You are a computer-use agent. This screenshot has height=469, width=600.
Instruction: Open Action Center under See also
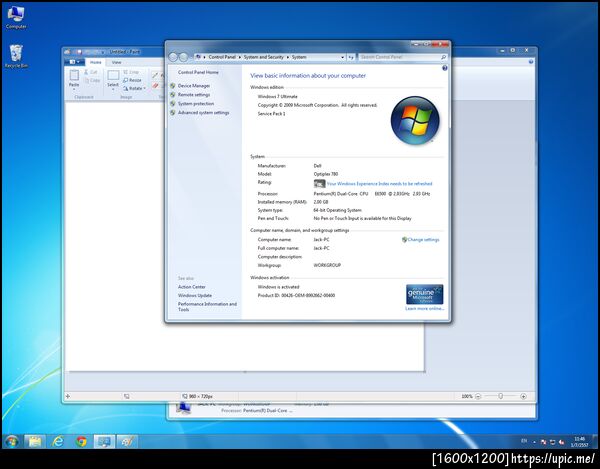pos(191,287)
